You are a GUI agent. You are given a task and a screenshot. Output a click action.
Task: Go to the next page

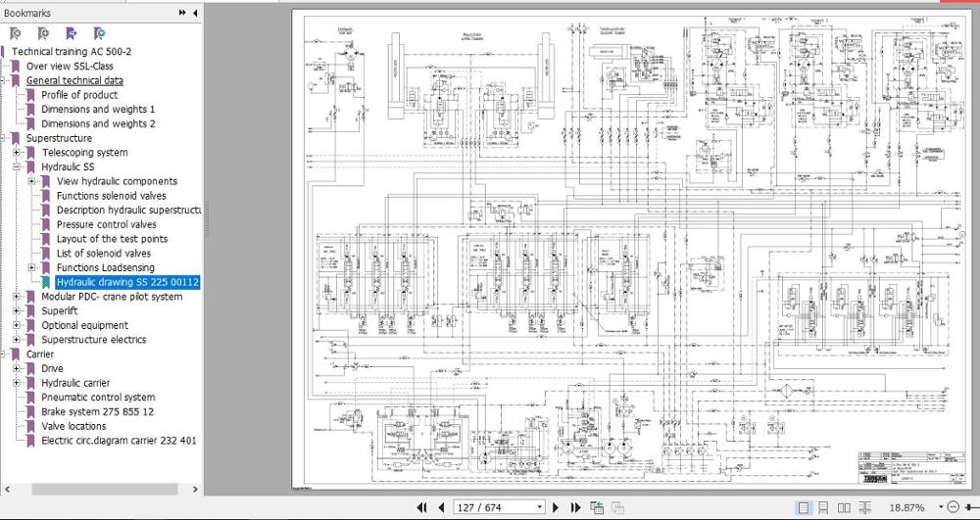point(556,507)
